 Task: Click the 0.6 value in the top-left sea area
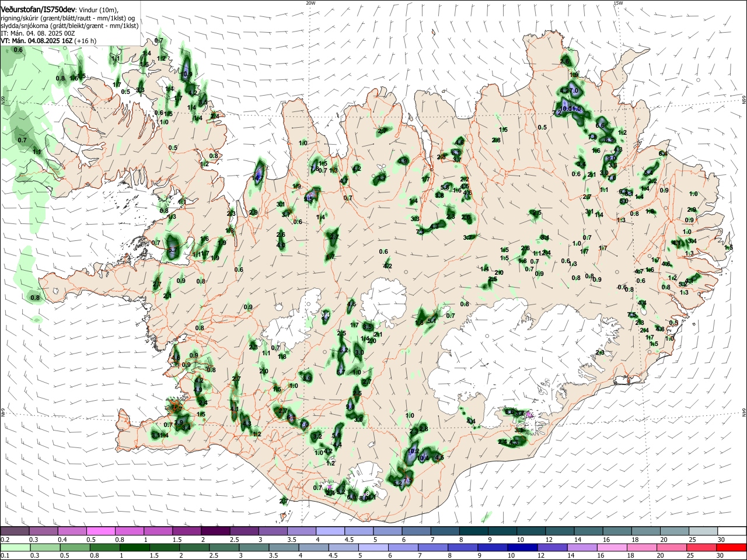[x=18, y=50]
